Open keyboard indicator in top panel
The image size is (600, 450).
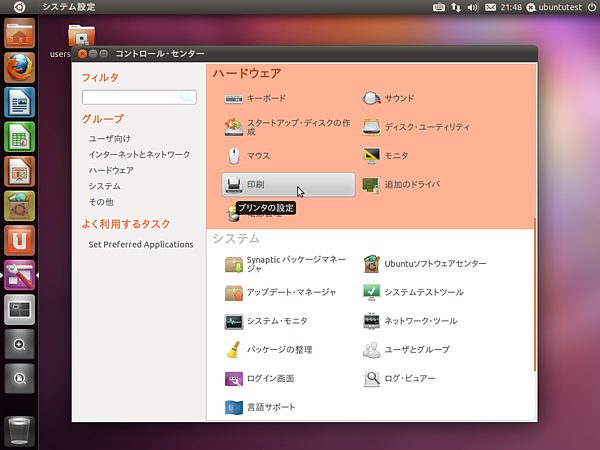[439, 7]
